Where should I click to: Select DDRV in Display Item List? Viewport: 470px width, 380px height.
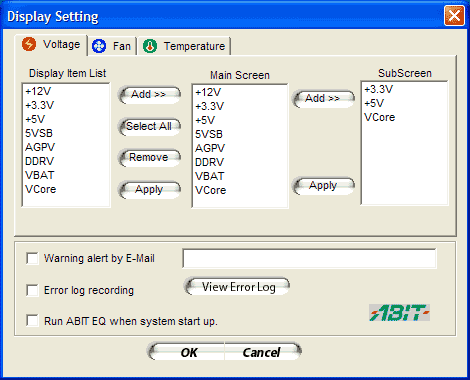tap(39, 161)
